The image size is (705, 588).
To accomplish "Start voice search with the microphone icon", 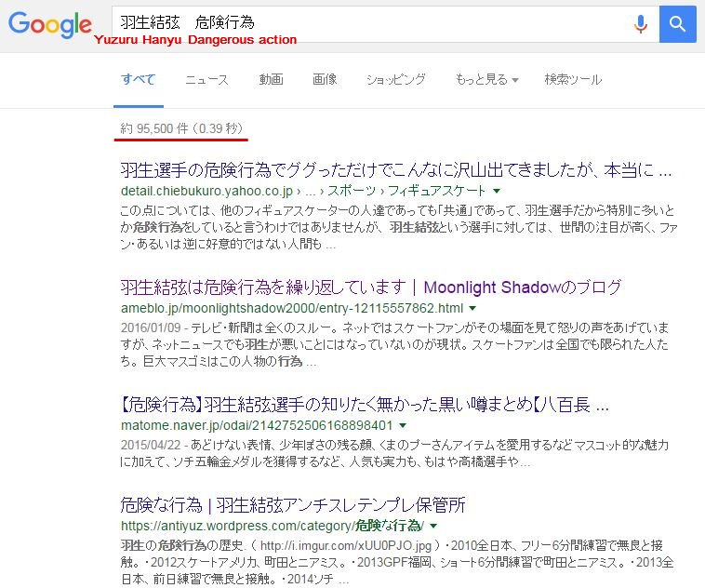I will [x=640, y=24].
